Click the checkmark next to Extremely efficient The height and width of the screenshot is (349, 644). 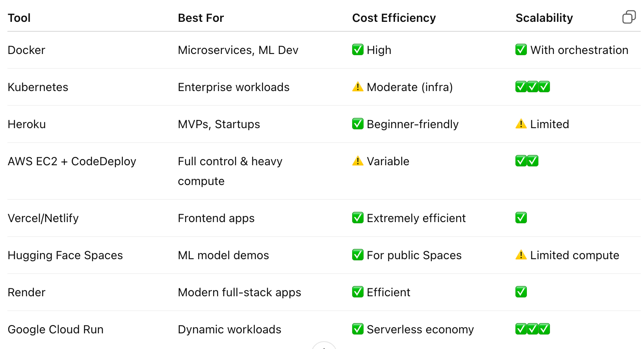[357, 218]
